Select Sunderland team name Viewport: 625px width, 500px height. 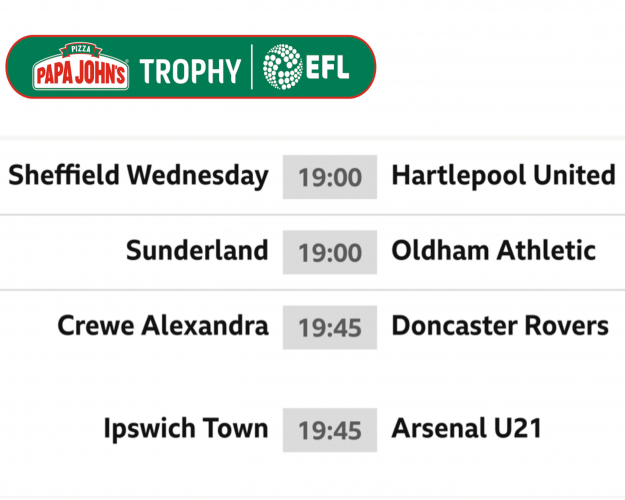coord(197,250)
